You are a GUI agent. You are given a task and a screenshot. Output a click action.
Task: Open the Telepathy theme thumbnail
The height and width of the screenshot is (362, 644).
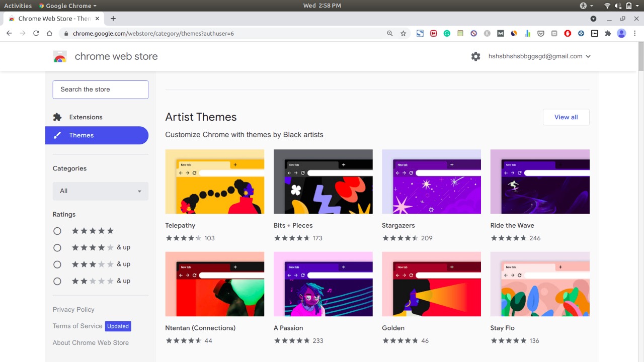pyautogui.click(x=215, y=182)
